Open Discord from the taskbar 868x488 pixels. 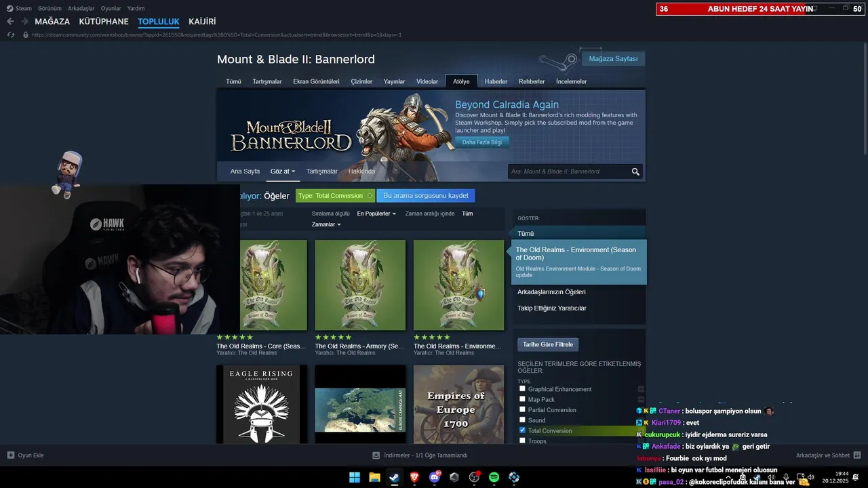[x=435, y=477]
